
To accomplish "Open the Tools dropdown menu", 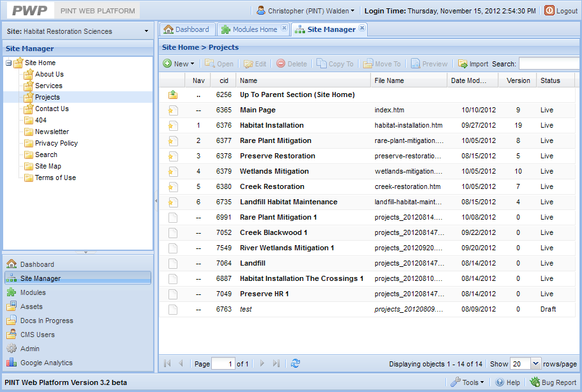I will coord(467,382).
